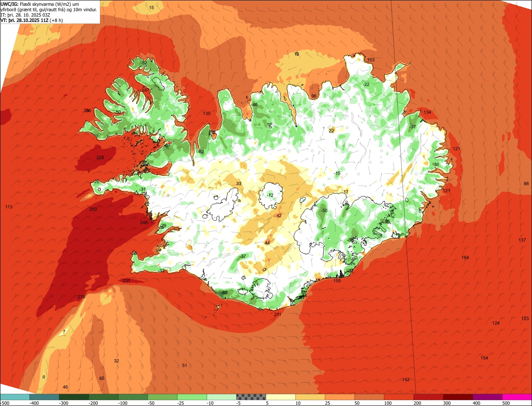Click the value 65 in the bottom left
Screen dimensions: 532x406
coord(102,378)
